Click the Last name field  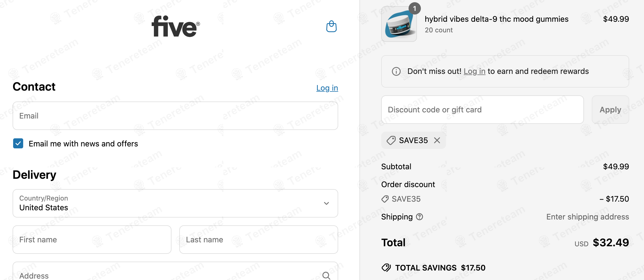tap(258, 240)
